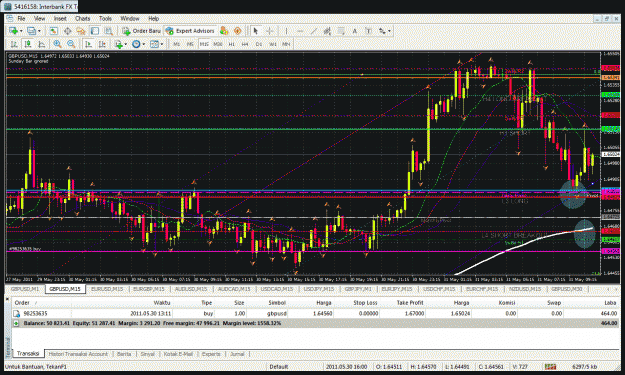Image resolution: width=625 pixels, height=375 pixels.
Task: Select the cursor arrow tool
Action: pos(256,31)
